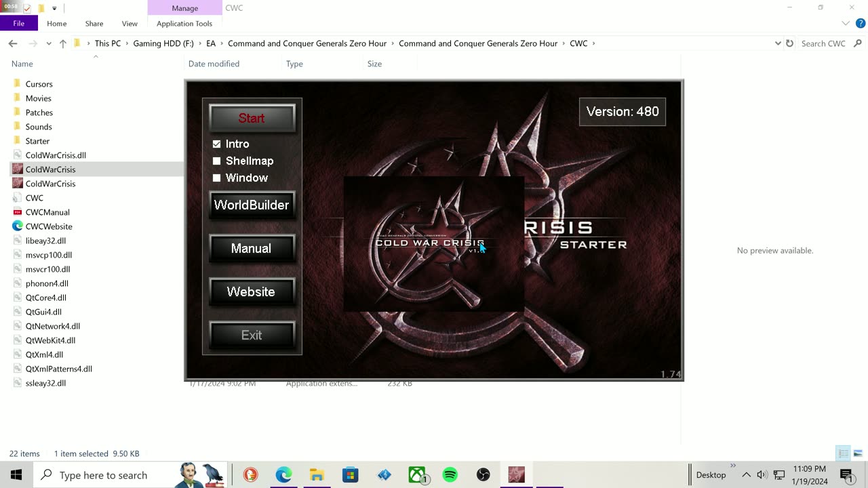Image resolution: width=868 pixels, height=488 pixels.
Task: Sort files by Name column
Action: coord(22,64)
